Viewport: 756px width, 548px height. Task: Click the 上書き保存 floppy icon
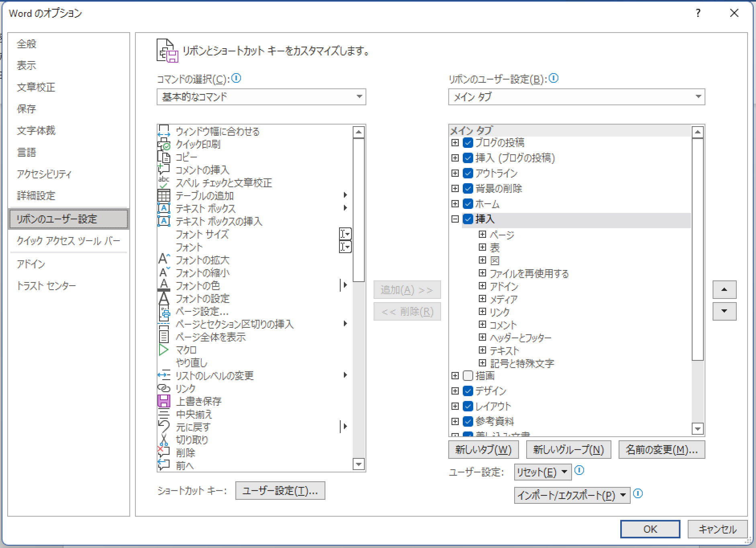click(x=163, y=401)
